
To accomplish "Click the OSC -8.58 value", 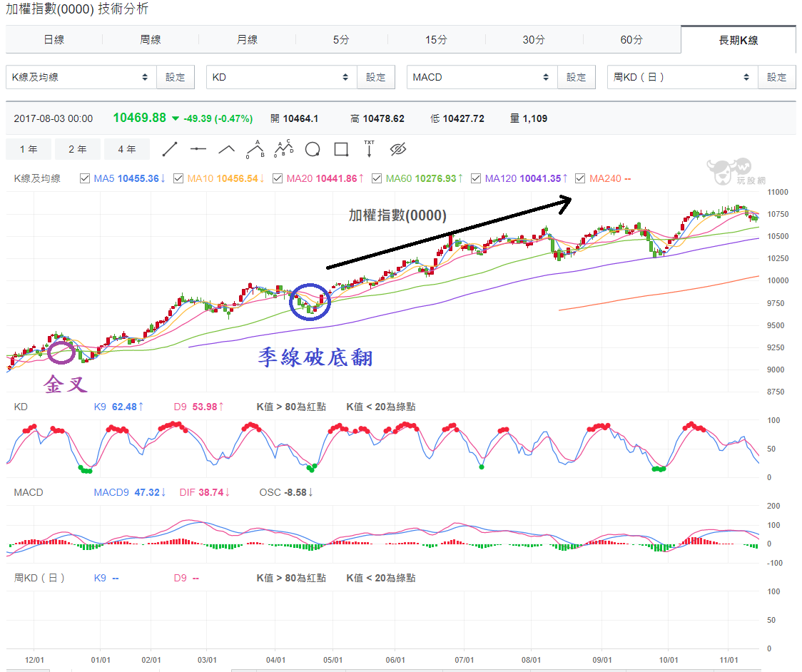I will pyautogui.click(x=286, y=492).
